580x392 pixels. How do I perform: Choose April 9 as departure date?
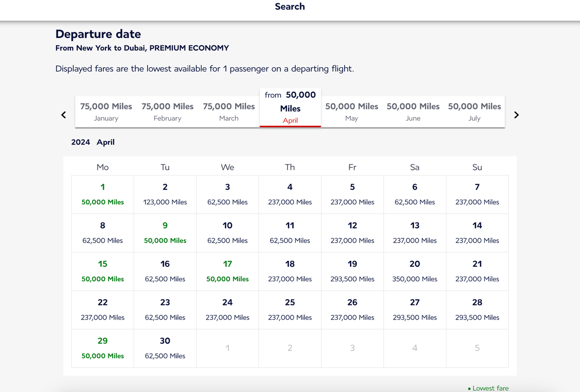point(165,233)
